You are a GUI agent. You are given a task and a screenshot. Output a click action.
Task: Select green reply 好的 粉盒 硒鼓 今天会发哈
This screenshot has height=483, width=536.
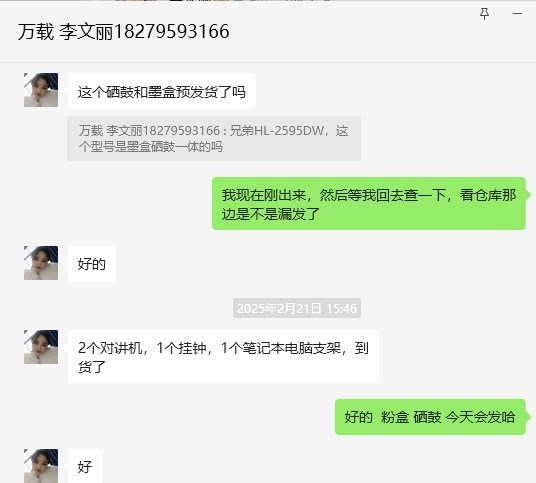point(430,417)
